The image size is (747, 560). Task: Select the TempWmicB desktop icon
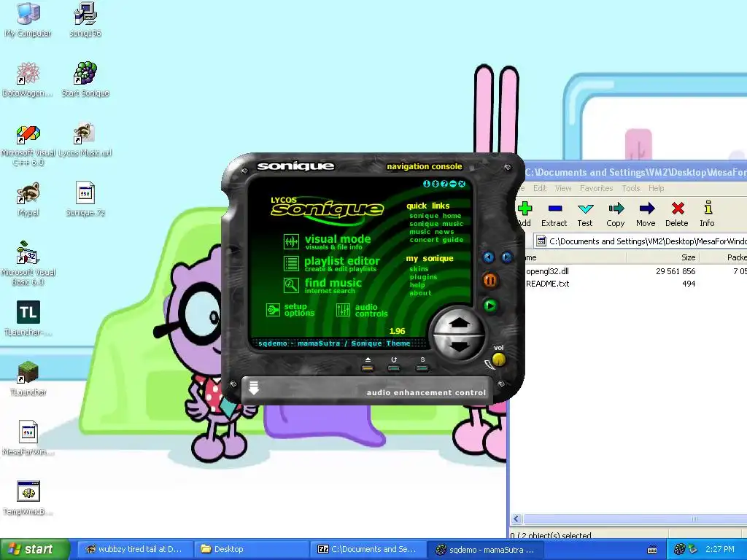click(28, 498)
